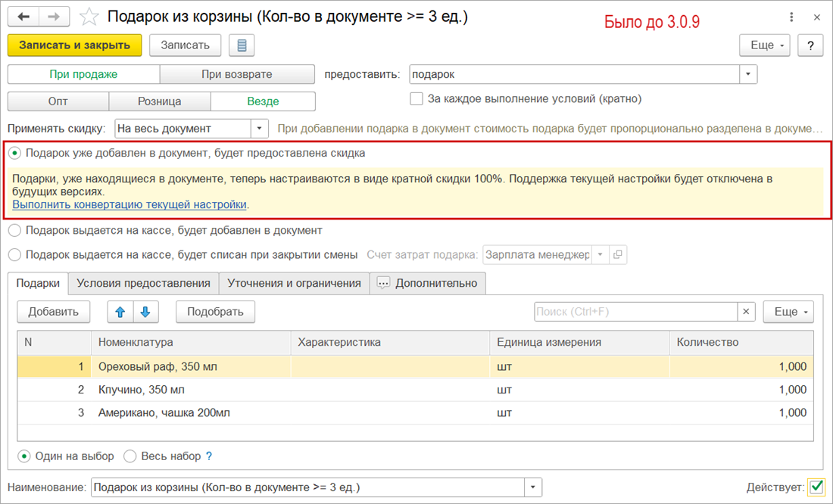The width and height of the screenshot is (833, 504).
Task: Select "Подарок выдается на кассе, будет добавлен в документ"
Action: click(x=14, y=230)
